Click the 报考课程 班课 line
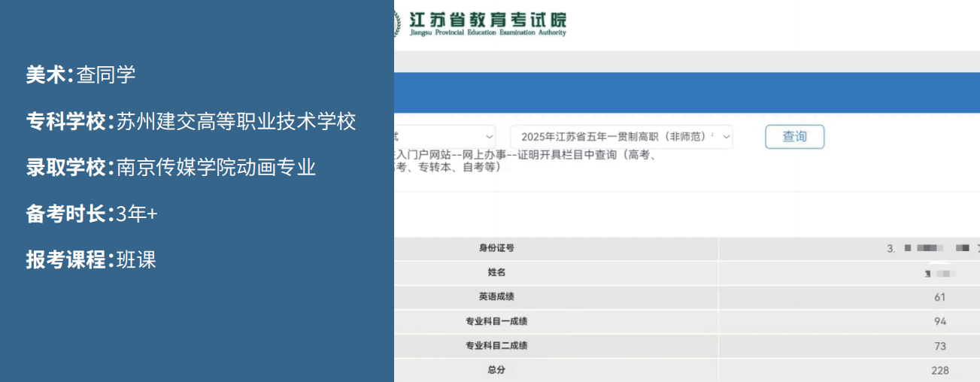This screenshot has height=382, width=980. [x=91, y=260]
